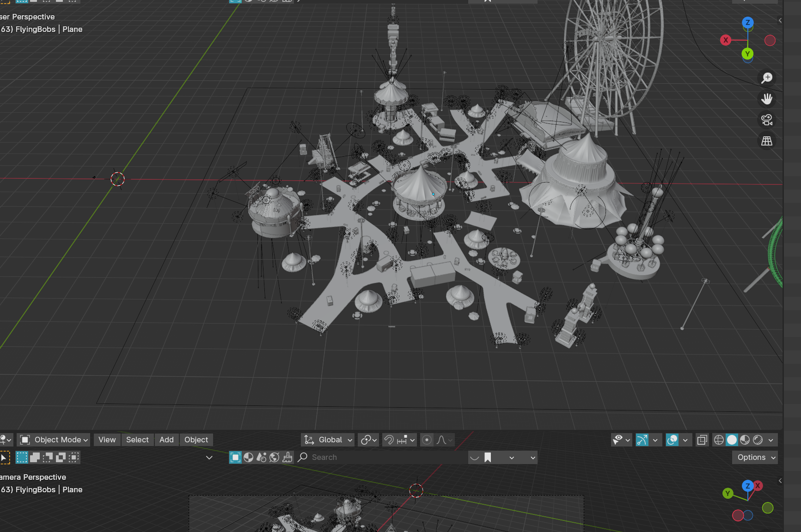This screenshot has height=532, width=801.
Task: Select the Tweak tool arrow icon
Action: [4, 458]
